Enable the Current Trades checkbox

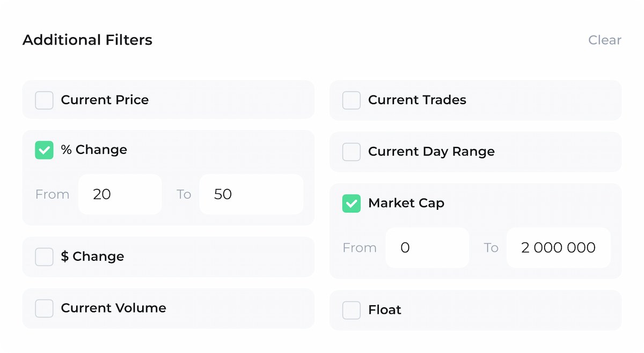(x=352, y=100)
